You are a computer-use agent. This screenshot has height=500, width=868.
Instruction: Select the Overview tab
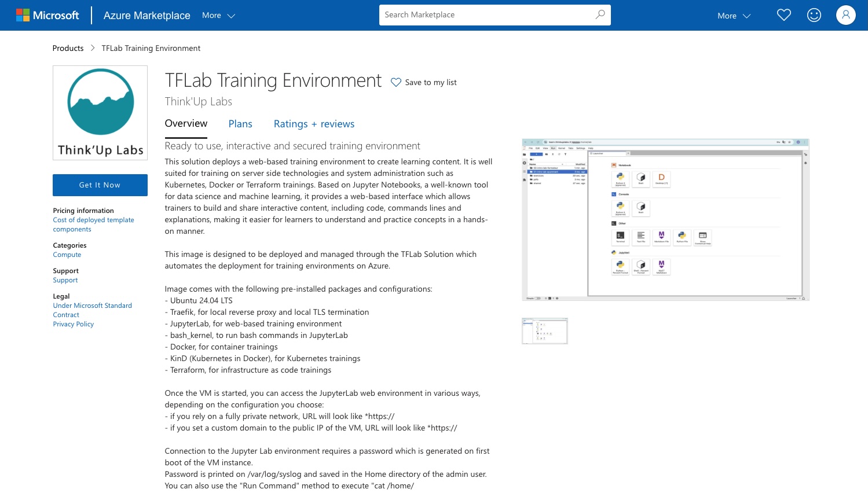click(x=186, y=124)
